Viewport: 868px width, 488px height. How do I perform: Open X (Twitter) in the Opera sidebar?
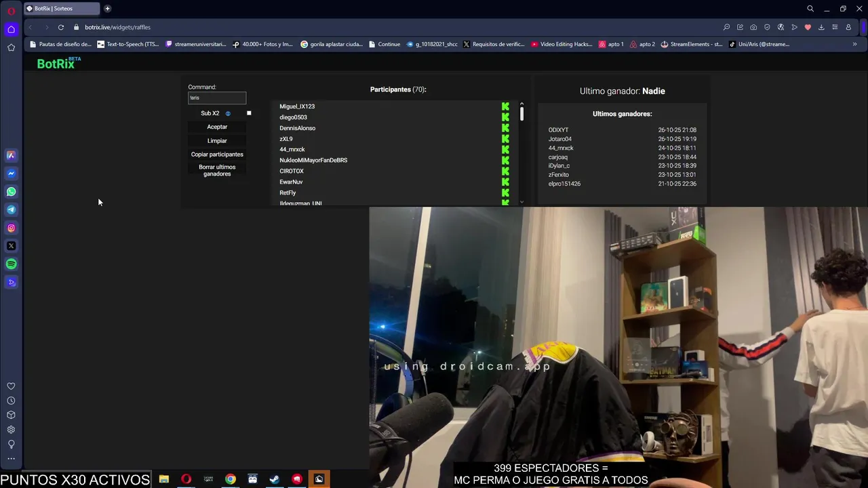[x=11, y=246]
